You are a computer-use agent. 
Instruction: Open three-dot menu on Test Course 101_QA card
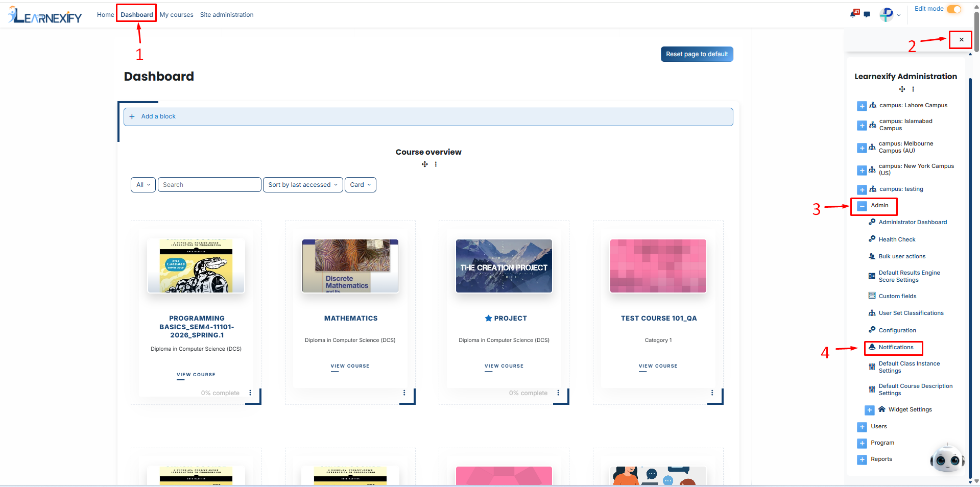pos(712,393)
